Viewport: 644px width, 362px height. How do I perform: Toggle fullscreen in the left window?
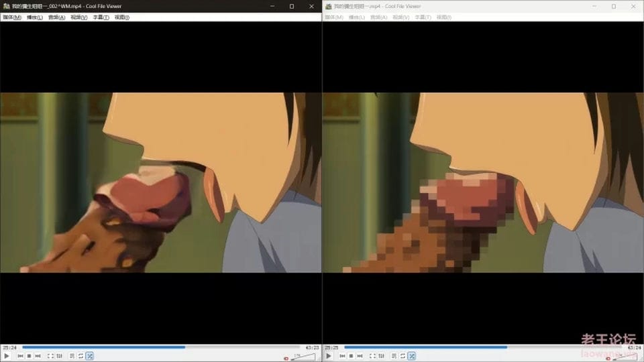point(50,356)
